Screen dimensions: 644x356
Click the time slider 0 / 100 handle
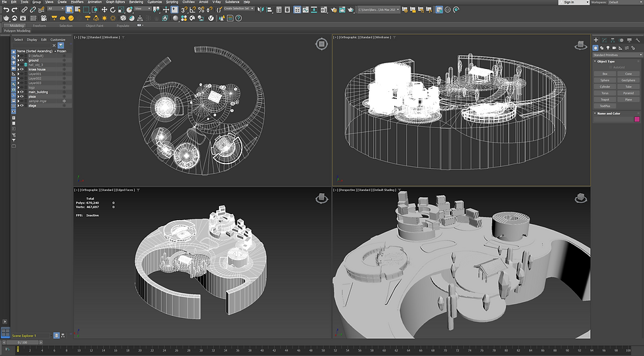(22, 342)
